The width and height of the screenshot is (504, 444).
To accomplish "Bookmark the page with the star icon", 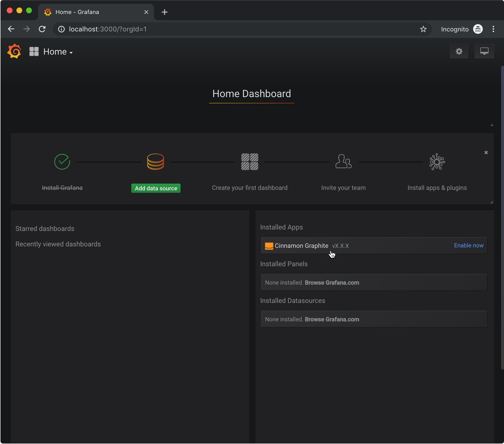I will [x=423, y=29].
